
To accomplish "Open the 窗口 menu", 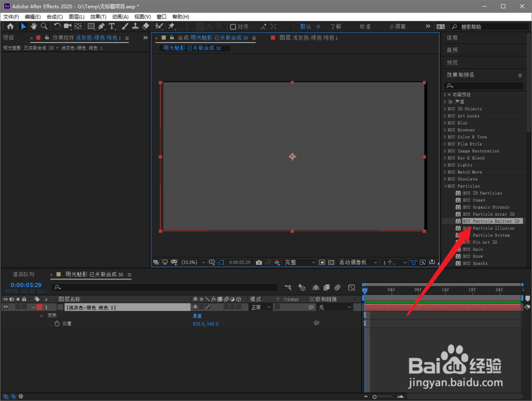I will point(162,17).
